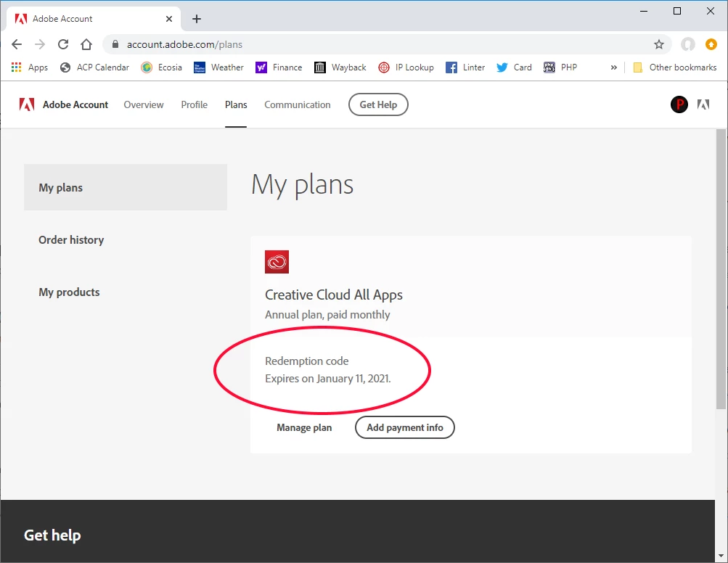Click the Get Help button
The height and width of the screenshot is (563, 728).
pos(378,105)
